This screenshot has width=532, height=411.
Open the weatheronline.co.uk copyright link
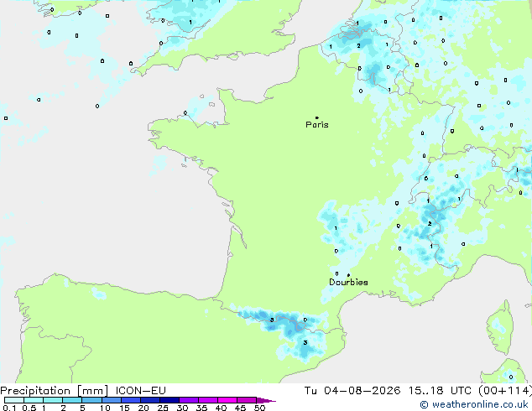473,404
